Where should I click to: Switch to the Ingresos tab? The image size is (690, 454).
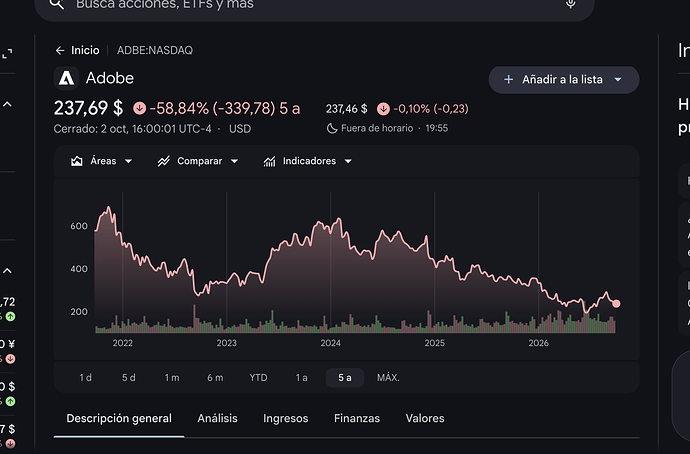click(286, 418)
